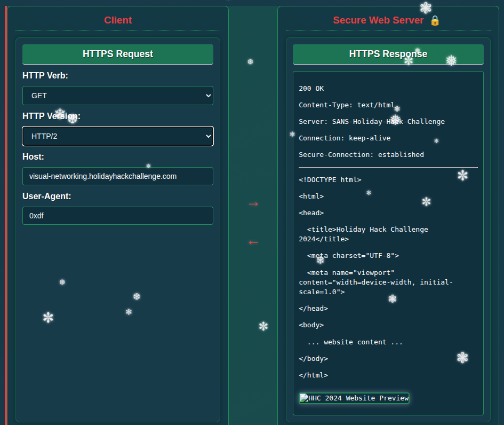The width and height of the screenshot is (504, 425).
Task: Click the 200 OK status line
Action: [311, 89]
